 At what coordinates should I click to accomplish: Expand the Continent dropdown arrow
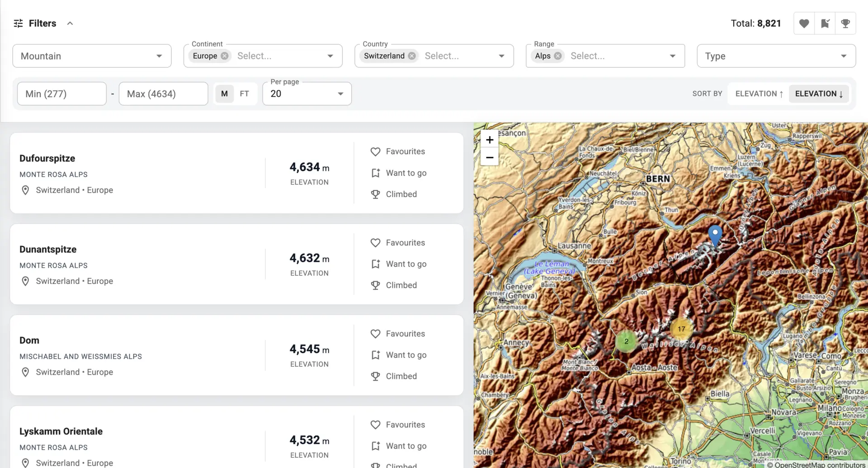tap(330, 56)
